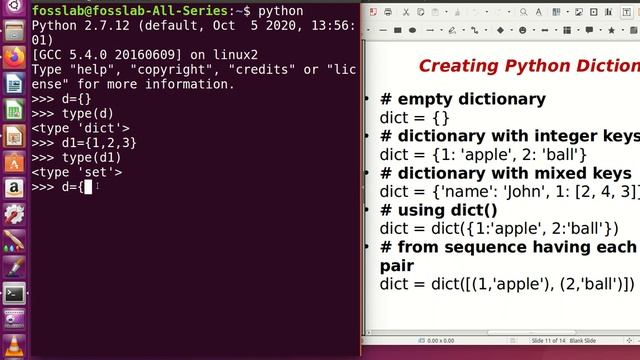The height and width of the screenshot is (360, 640).
Task: Click the Insert Audio or Video icon
Action: click(593, 12)
